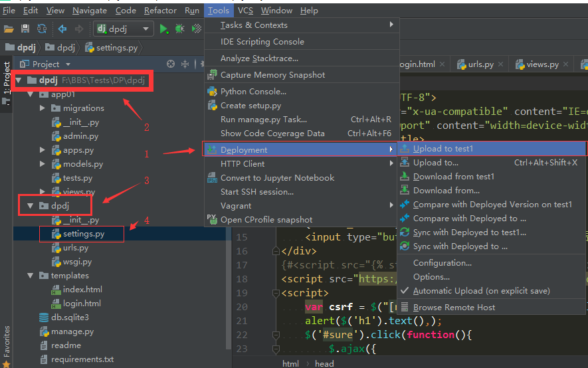
Task: Close the views.py editor tab
Action: coord(565,64)
